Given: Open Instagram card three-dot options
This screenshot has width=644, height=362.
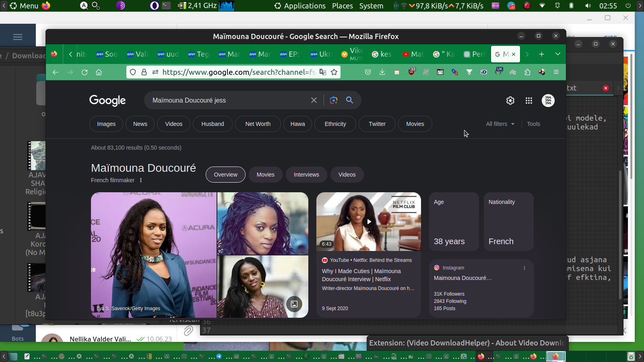Looking at the screenshot, I should point(524,268).
